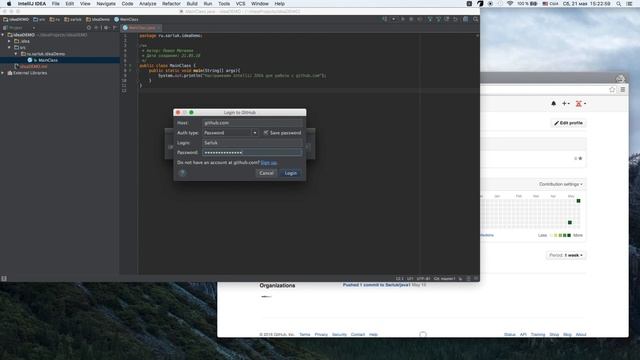Open the Edit menu
The image size is (640, 360).
70,4
